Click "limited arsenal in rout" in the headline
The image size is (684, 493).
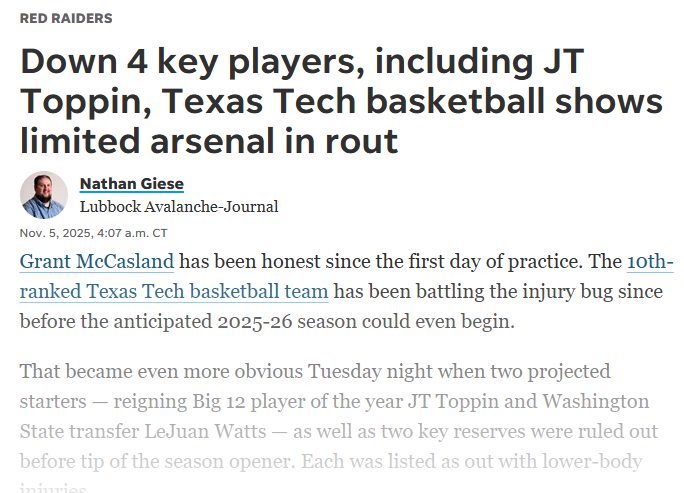click(209, 140)
